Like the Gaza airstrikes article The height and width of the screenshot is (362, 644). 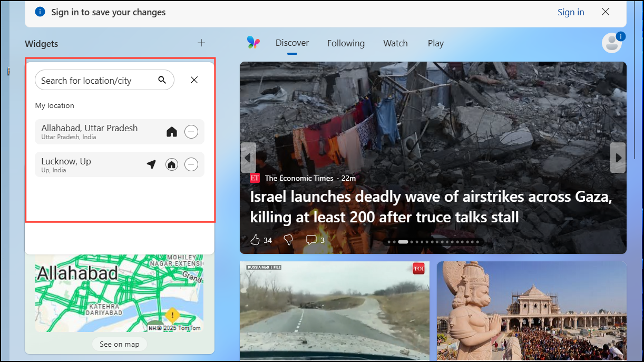point(255,239)
